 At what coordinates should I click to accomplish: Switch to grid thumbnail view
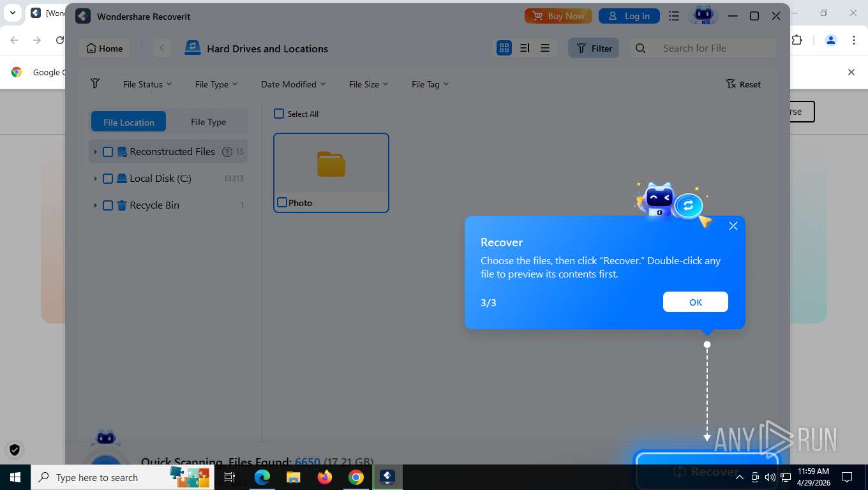point(504,48)
